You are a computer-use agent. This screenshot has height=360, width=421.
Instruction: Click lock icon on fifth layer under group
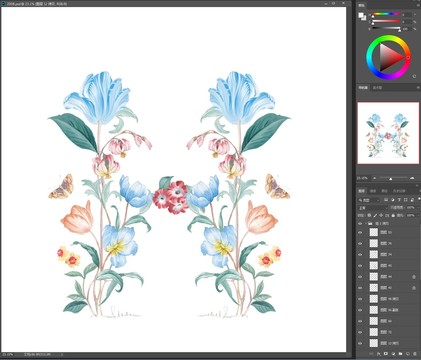coord(414,277)
